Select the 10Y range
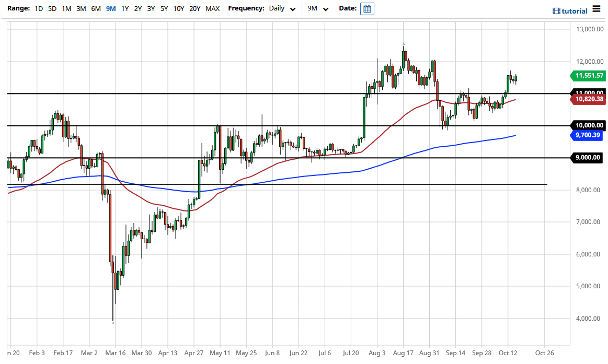 pyautogui.click(x=178, y=8)
